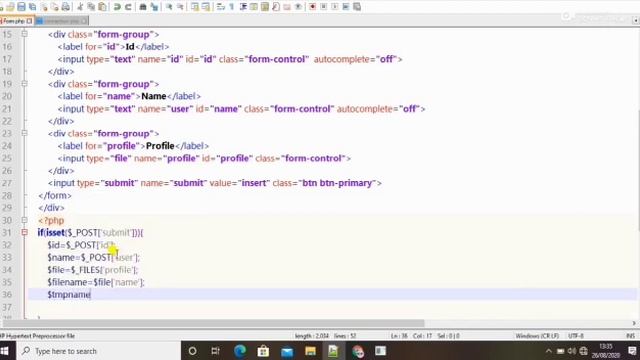Open Task View from the taskbar
The height and width of the screenshot is (360, 640).
[x=216, y=351]
